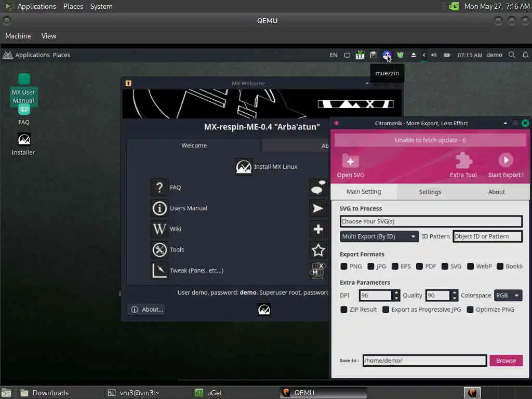Enable the JPG export format checkbox

(x=371, y=267)
